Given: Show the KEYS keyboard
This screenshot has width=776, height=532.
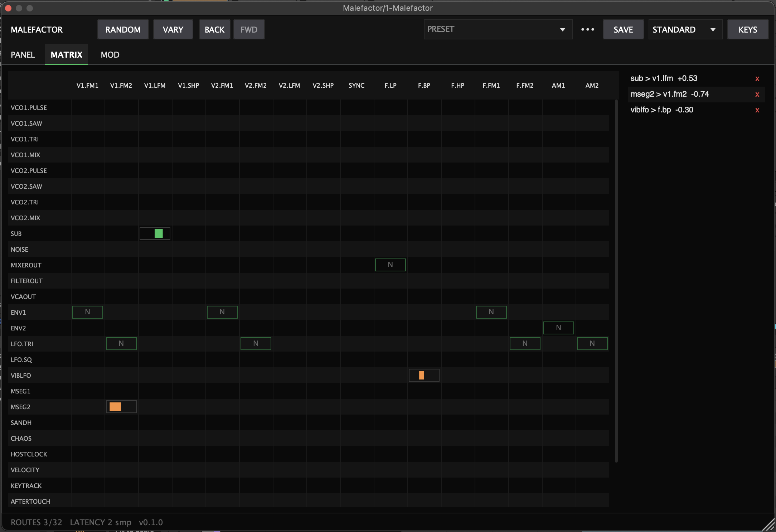Looking at the screenshot, I should coord(748,29).
